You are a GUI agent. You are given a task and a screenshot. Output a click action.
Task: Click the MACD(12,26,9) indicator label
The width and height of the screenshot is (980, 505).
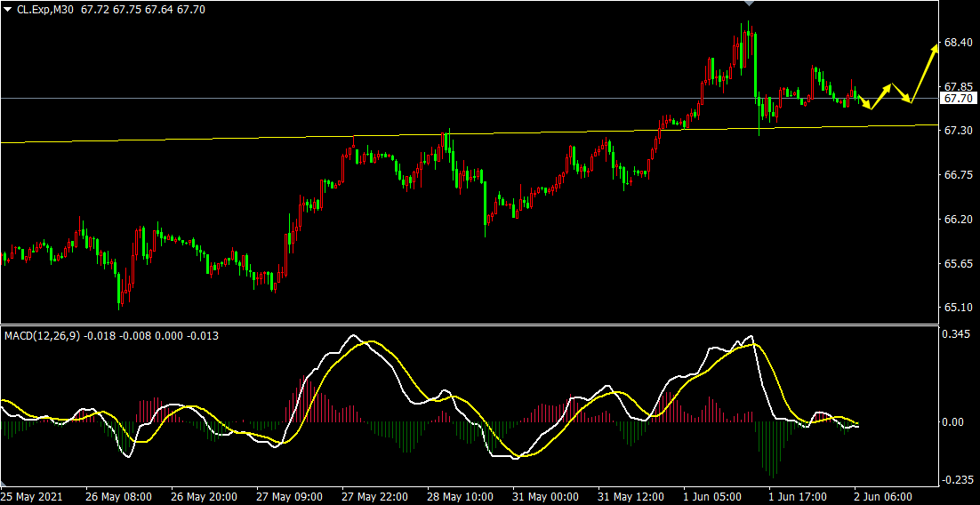[42, 335]
